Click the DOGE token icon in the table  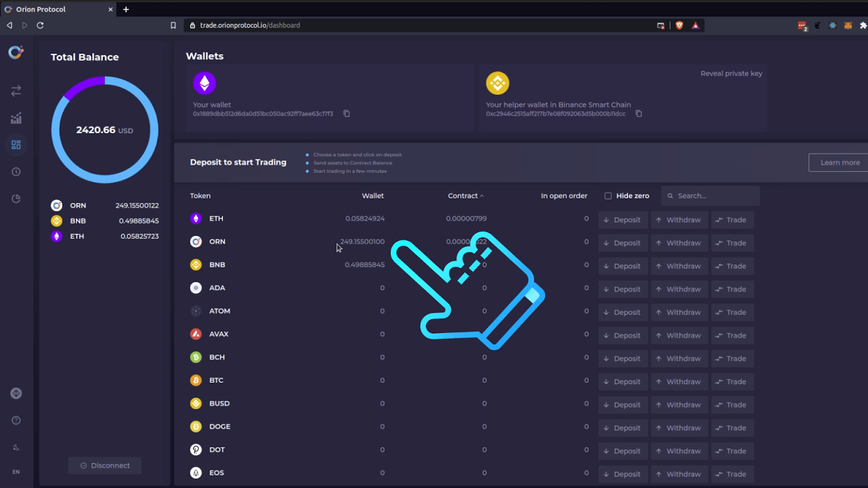[x=196, y=427]
